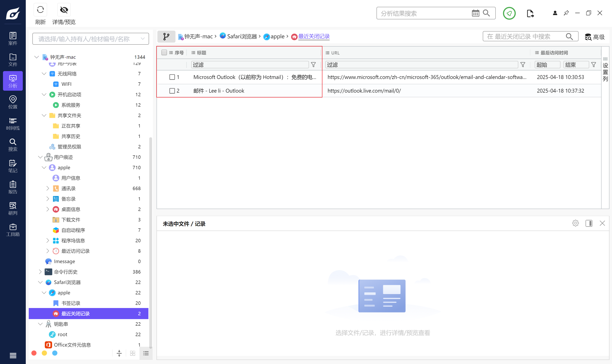Click the green shield status icon
The image size is (612, 364).
point(509,13)
